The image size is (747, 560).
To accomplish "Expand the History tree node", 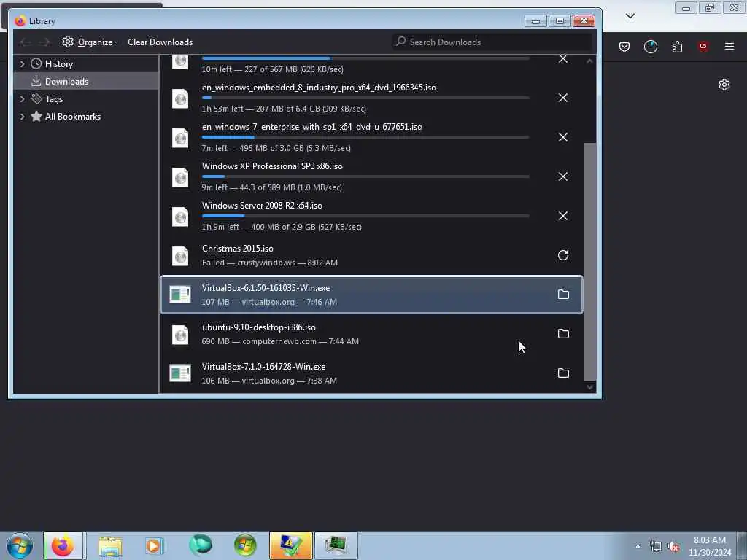I will 22,64.
